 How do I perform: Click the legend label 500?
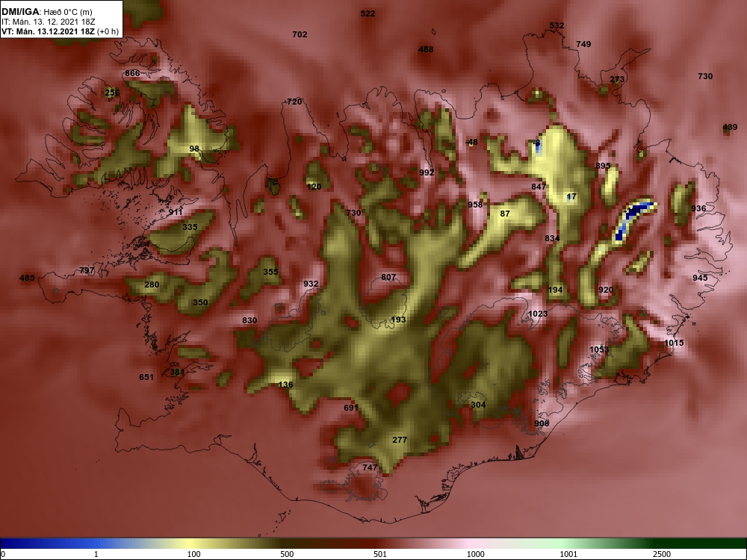tap(287, 555)
